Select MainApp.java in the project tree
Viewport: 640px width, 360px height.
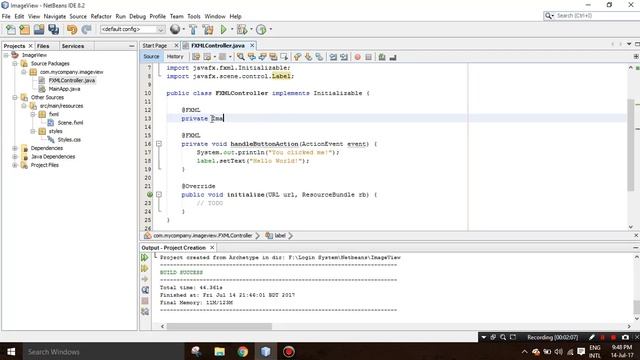point(64,89)
